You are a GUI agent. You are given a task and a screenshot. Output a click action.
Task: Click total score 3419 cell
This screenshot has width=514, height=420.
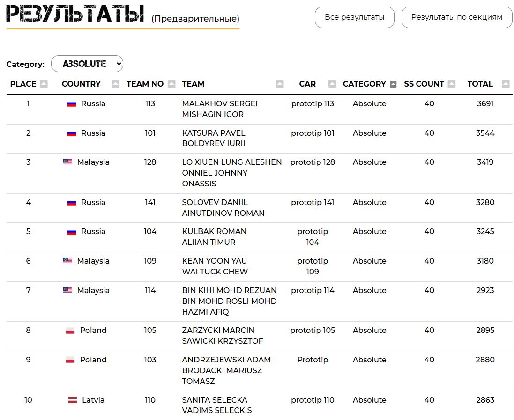pos(485,162)
